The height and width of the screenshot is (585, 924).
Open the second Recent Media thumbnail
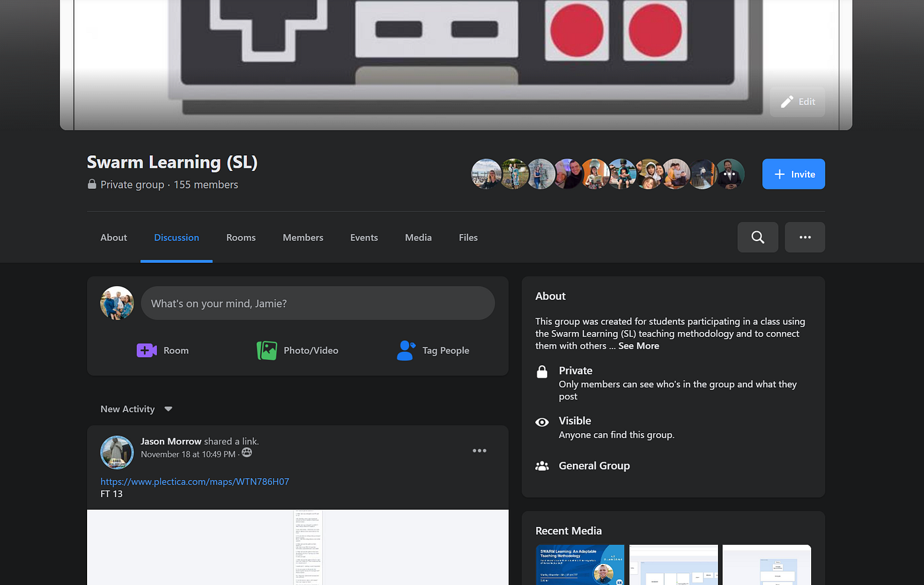pyautogui.click(x=673, y=565)
